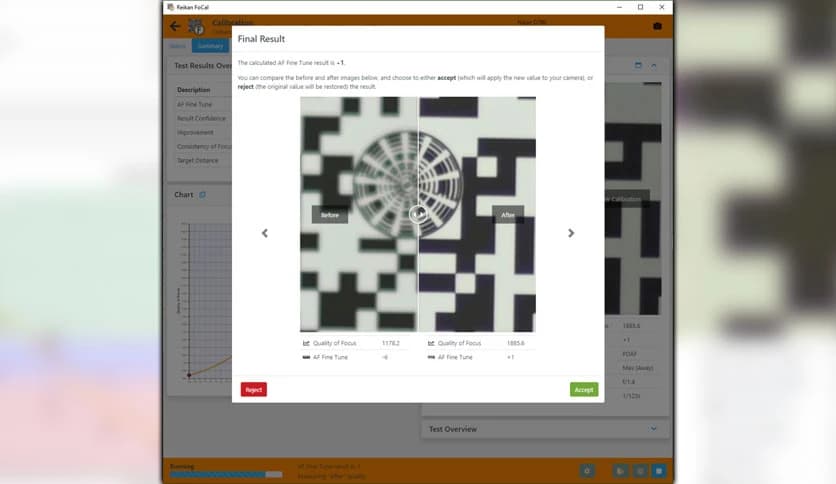Click the after AF Fine Tune value +1
Viewport: 836px width, 484px height.
coord(511,357)
